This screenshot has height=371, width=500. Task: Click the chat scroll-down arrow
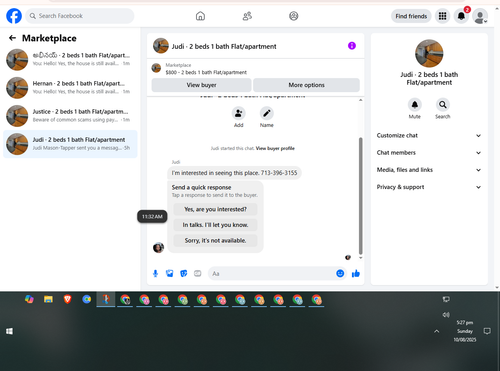click(x=360, y=258)
